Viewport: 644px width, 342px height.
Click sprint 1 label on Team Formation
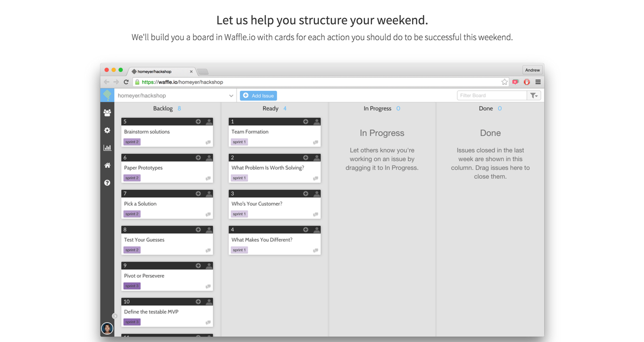(x=239, y=142)
